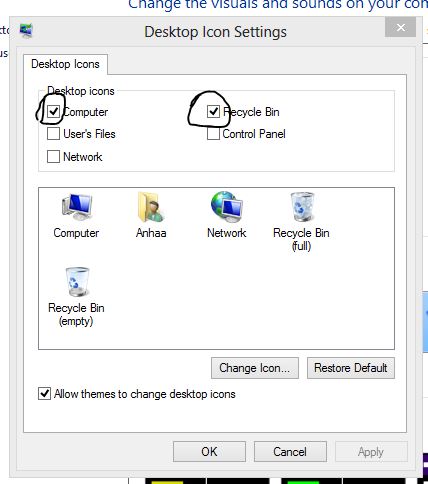Screen dimensions: 428x484
Task: Enable the Network checkbox
Action: [x=53, y=156]
